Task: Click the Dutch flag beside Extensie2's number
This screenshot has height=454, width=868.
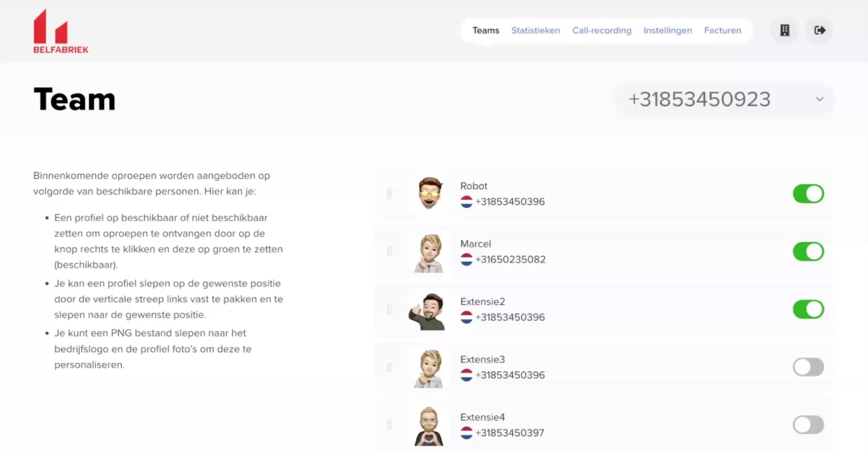Action: click(x=467, y=318)
